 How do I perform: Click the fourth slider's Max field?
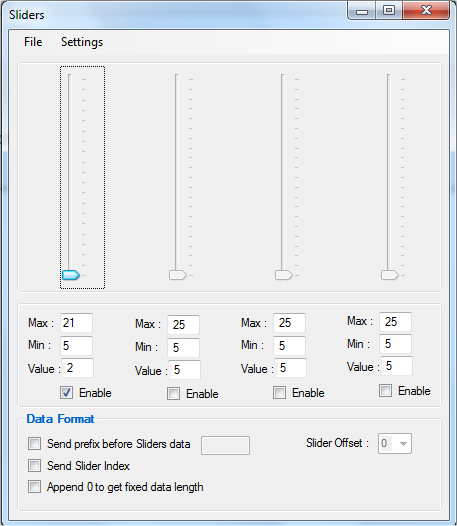[396, 321]
